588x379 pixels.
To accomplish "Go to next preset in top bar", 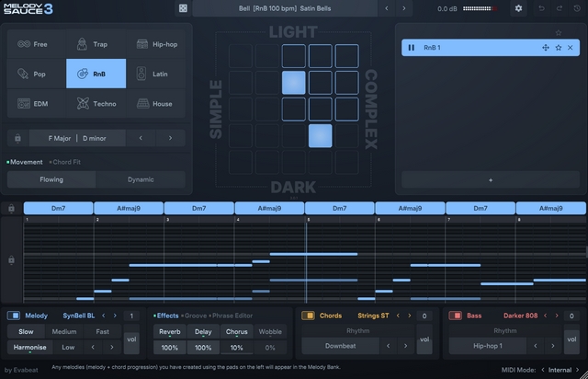I will tap(404, 8).
